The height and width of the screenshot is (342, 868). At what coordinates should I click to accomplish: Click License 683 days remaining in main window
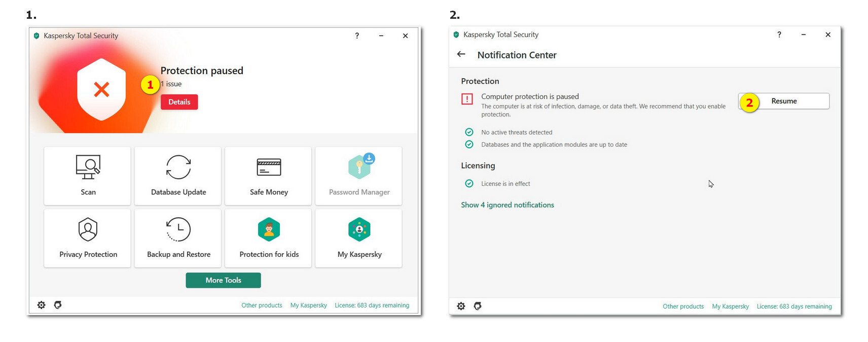(372, 305)
